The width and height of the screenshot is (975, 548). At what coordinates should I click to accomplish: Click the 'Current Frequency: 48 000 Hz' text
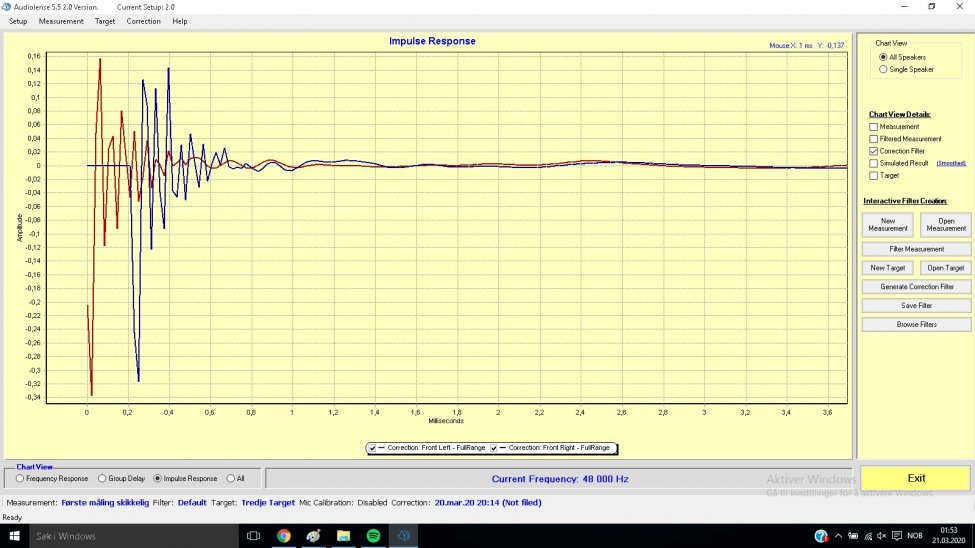[x=560, y=479]
